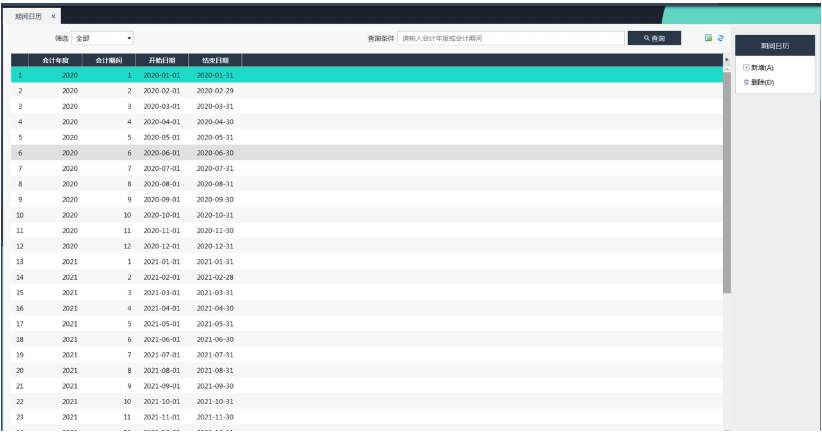Switch to the 期间日历 tab

coord(28,17)
